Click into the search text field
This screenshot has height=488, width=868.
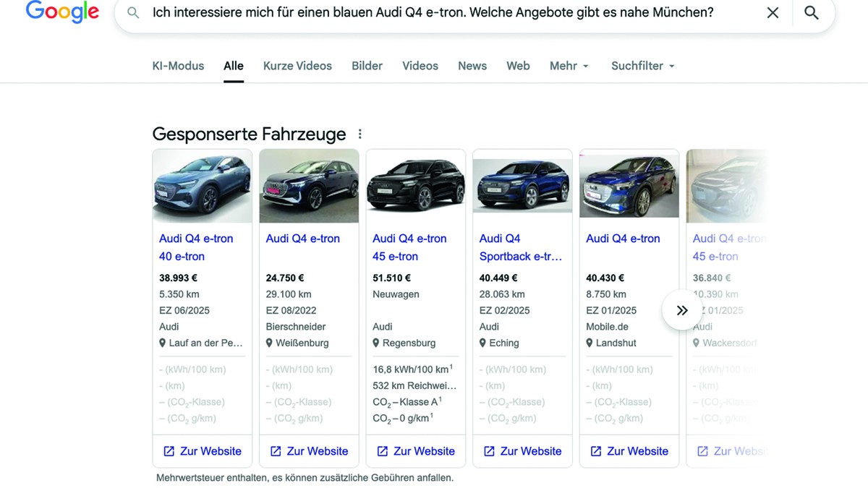pos(434,13)
